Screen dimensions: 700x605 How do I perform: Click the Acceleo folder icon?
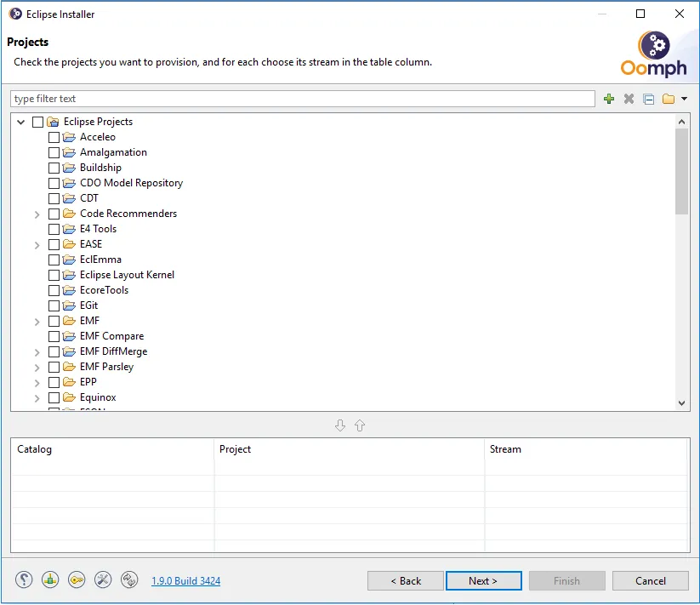(69, 137)
